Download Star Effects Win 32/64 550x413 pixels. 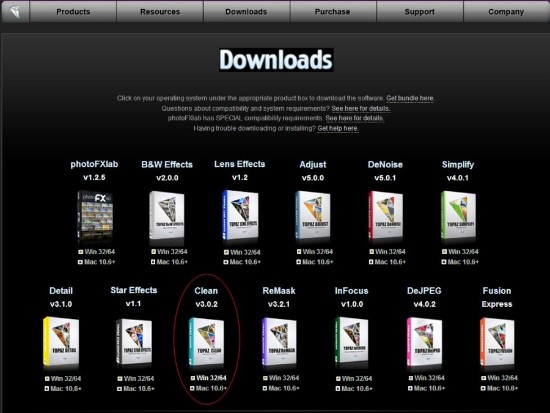tap(136, 379)
